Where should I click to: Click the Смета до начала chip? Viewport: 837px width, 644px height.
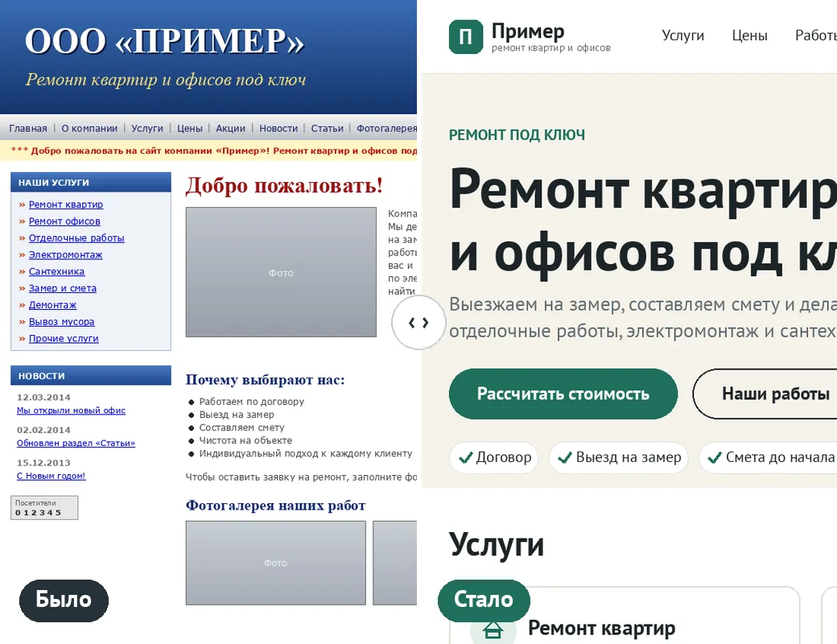click(768, 457)
